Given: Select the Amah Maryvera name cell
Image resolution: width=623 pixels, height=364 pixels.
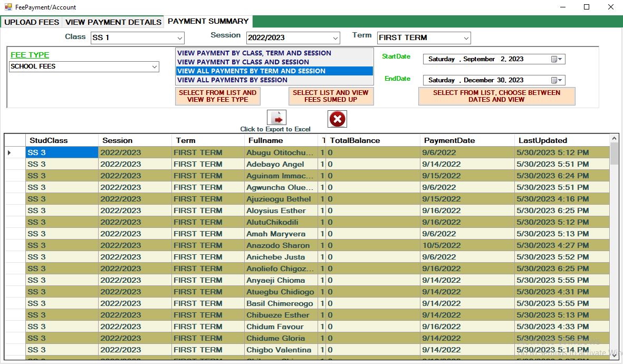Looking at the screenshot, I should (281, 234).
